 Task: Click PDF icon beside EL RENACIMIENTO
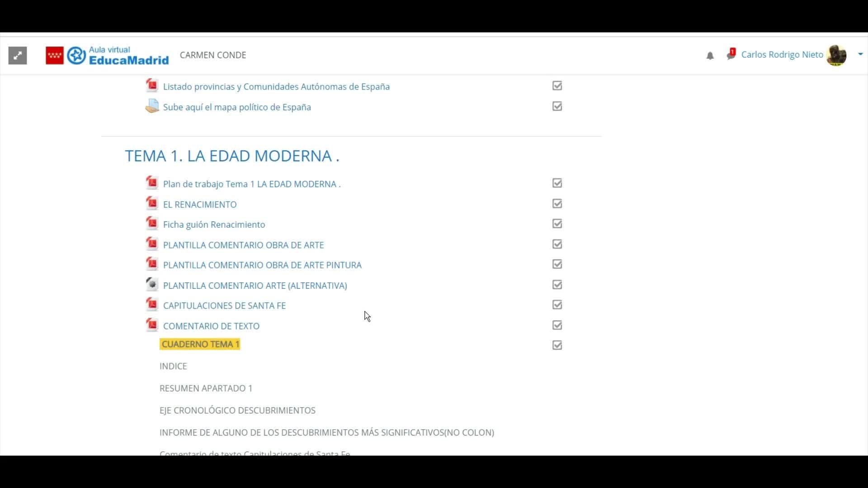click(152, 204)
